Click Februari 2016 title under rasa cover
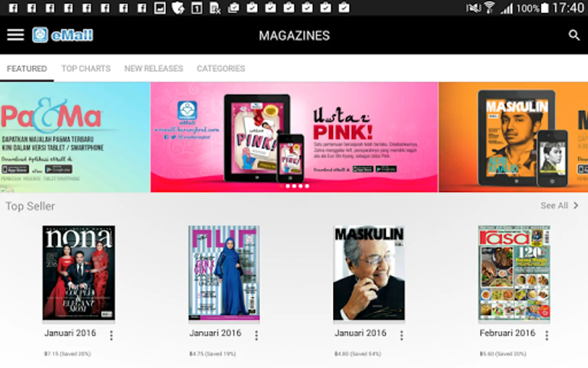 coord(508,333)
